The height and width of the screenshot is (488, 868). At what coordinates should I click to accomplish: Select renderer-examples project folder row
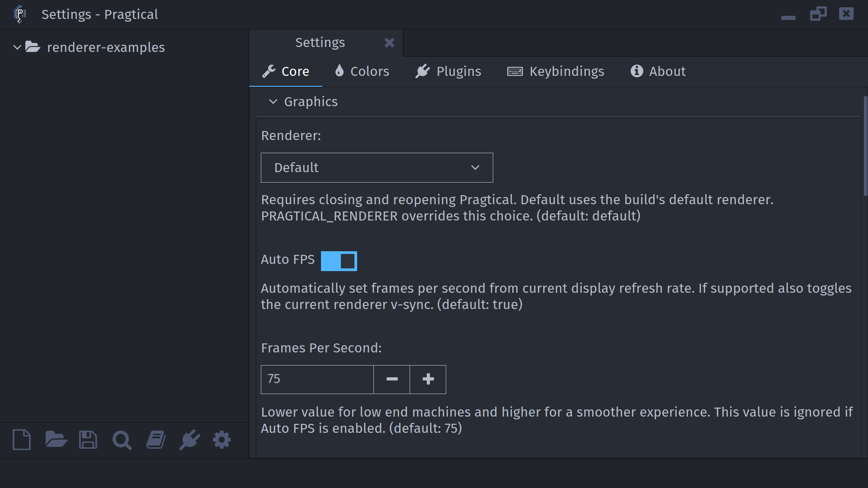coord(124,47)
